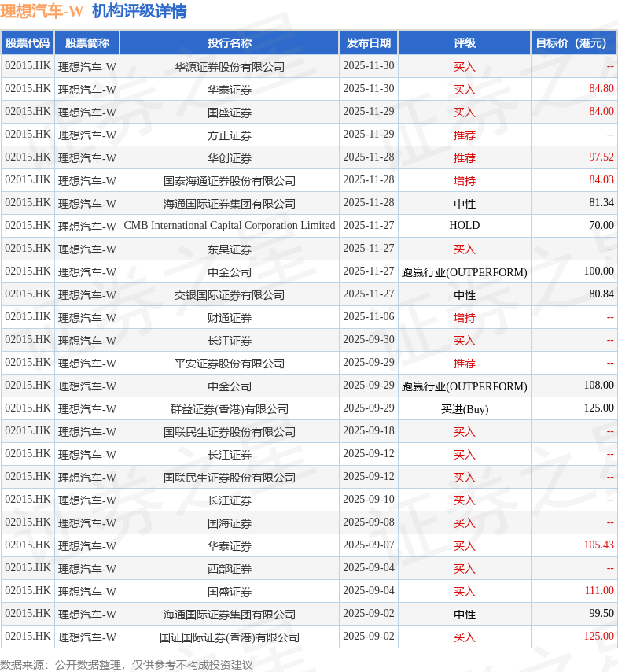Click 方正证券 in the table
Viewport: 618px width, 672px height.
coord(229,135)
